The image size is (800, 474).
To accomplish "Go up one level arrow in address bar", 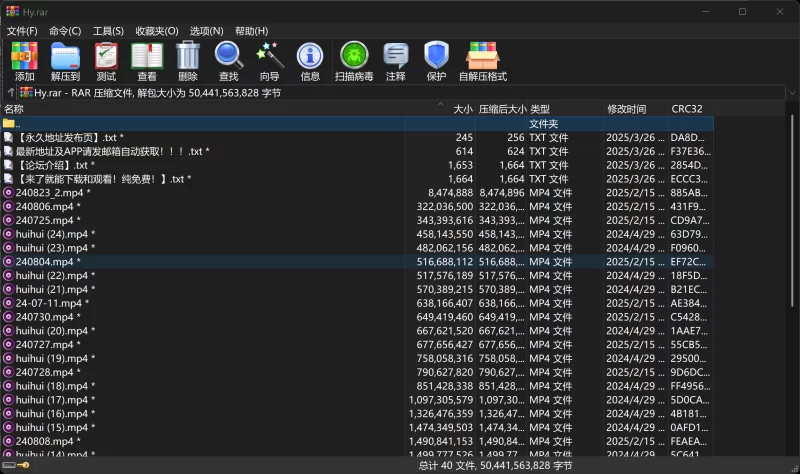I will pyautogui.click(x=11, y=93).
